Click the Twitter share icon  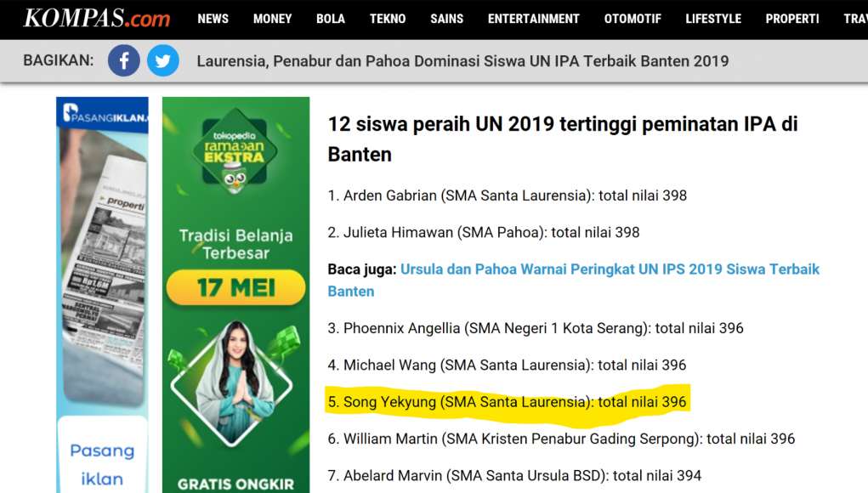163,61
